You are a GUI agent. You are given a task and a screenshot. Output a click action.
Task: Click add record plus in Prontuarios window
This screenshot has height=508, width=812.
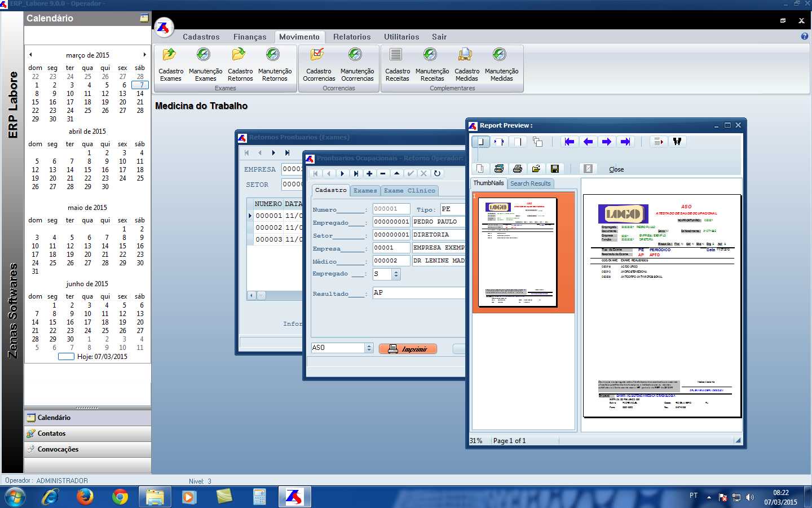(369, 173)
